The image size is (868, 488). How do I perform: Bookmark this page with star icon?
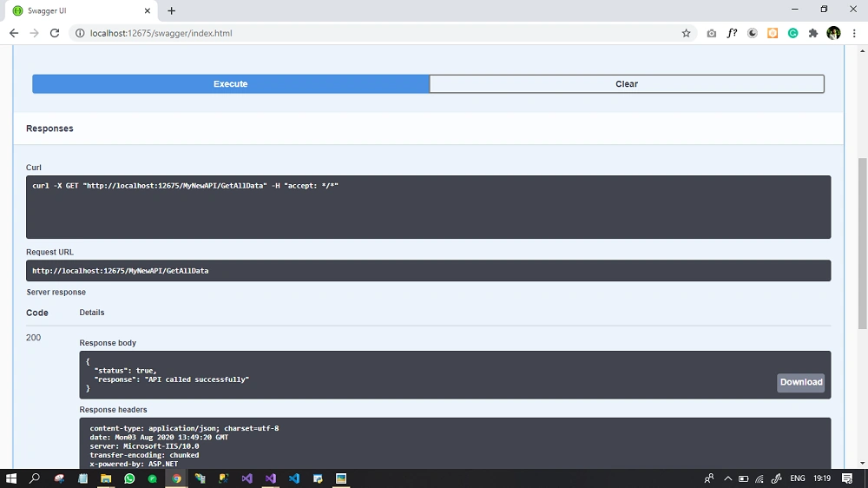686,33
